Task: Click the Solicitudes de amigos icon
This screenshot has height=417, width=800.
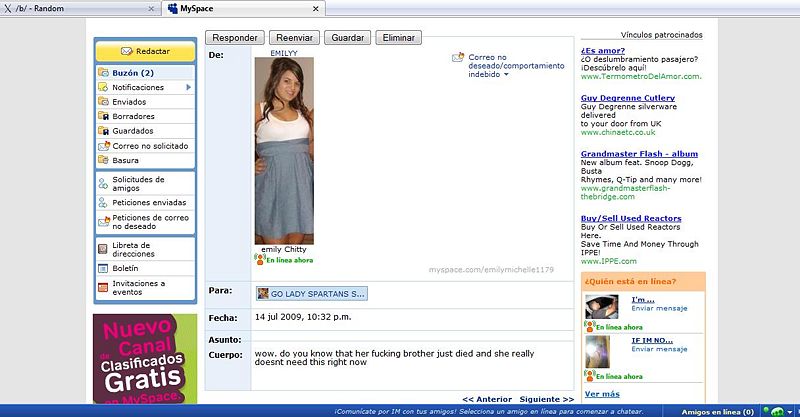Action: [x=104, y=184]
